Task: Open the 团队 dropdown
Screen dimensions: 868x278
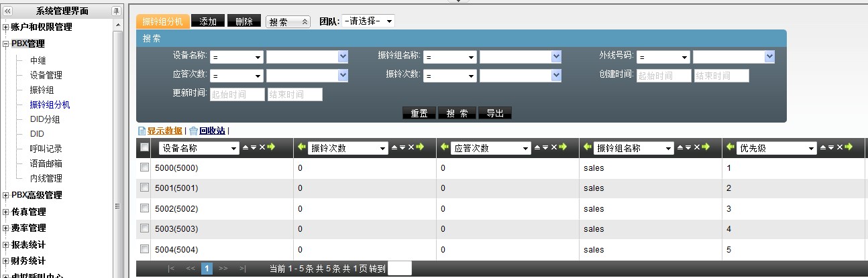Action: tap(368, 21)
